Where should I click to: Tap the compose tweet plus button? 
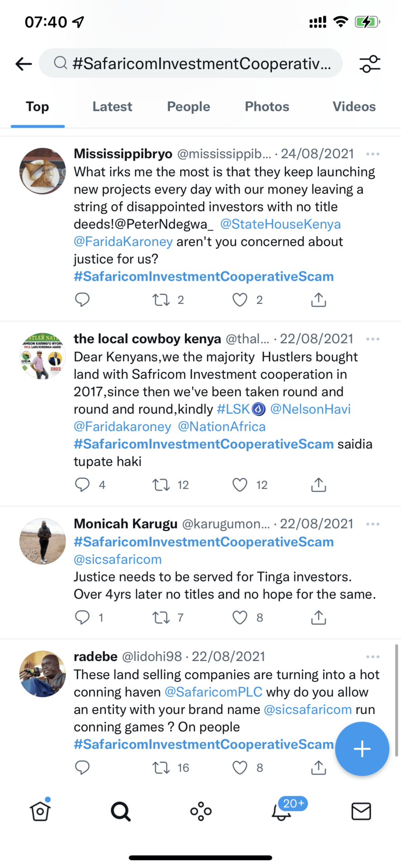pos(362,749)
